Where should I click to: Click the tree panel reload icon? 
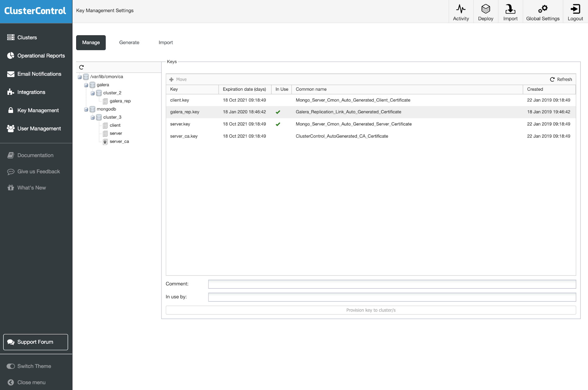(81, 67)
